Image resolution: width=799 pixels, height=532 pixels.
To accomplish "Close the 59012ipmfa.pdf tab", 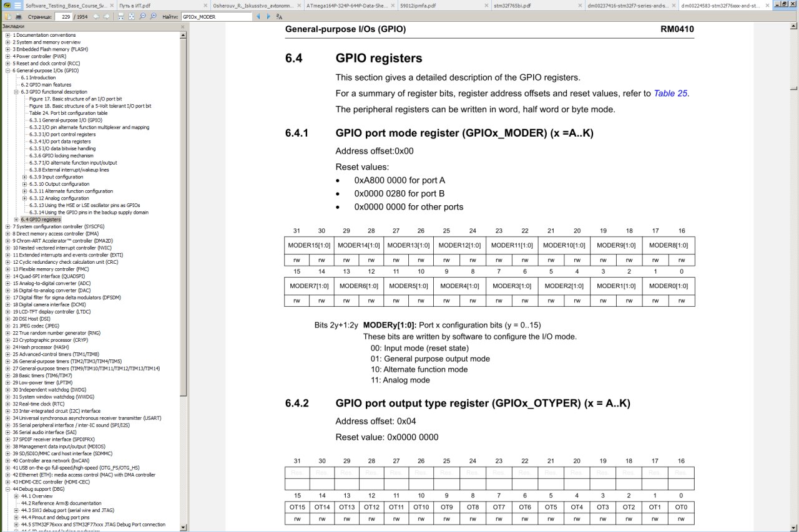I will tap(486, 6).
